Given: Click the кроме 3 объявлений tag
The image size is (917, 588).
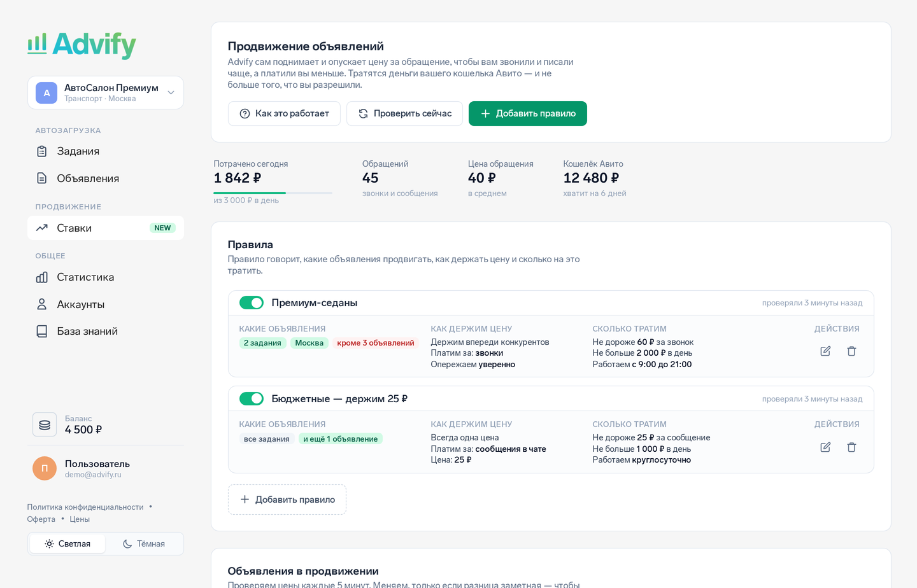Looking at the screenshot, I should point(376,343).
